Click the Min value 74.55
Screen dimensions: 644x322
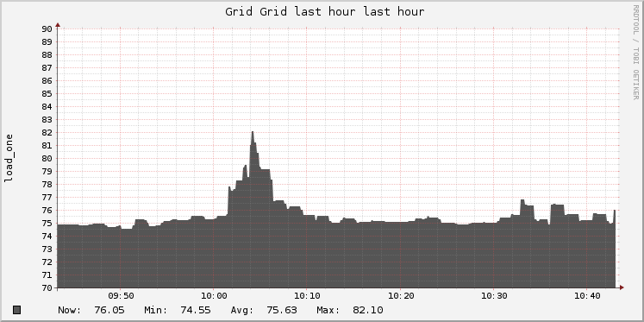click(196, 310)
